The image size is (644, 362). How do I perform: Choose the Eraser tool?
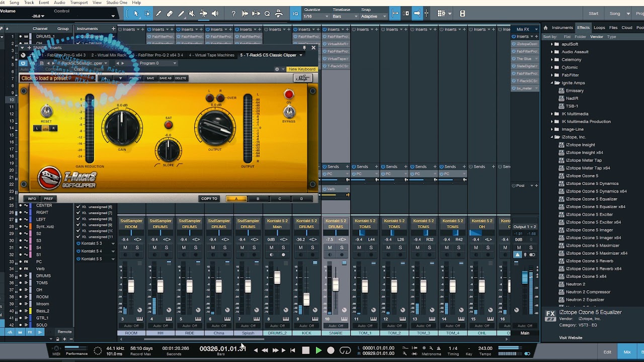click(x=170, y=14)
